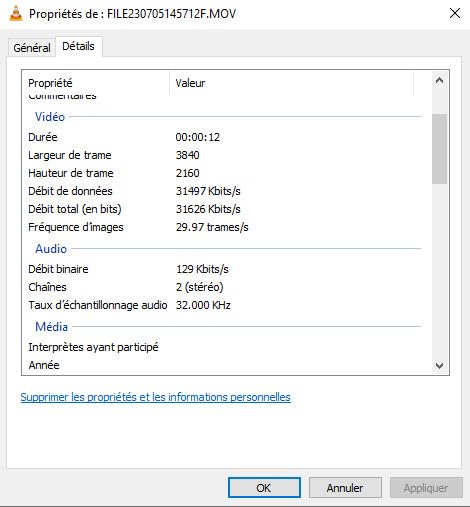Screen dimensions: 470x507
Task: Click the vertical scrollbar thumb
Action: pyautogui.click(x=439, y=149)
